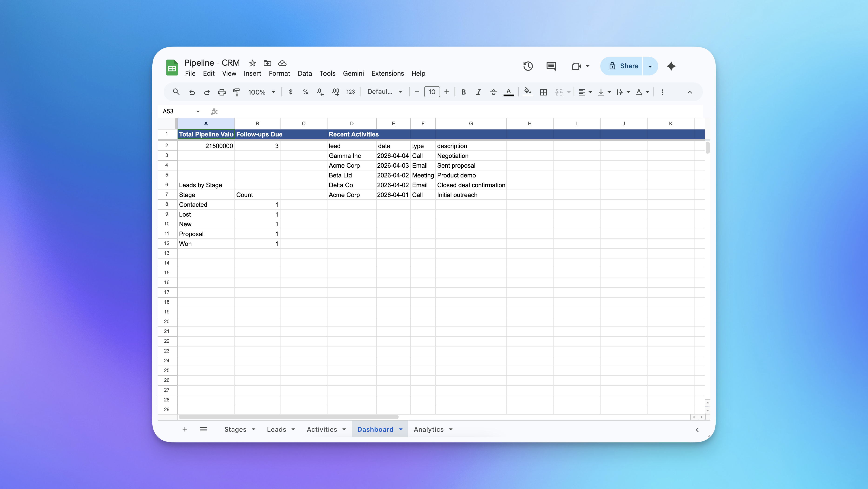Viewport: 868px width, 489px height.
Task: Toggle strikethrough formatting
Action: click(x=493, y=92)
